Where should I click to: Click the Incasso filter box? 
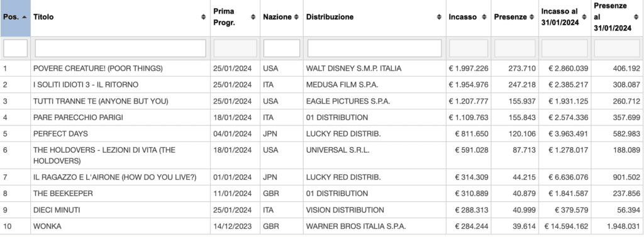click(469, 48)
